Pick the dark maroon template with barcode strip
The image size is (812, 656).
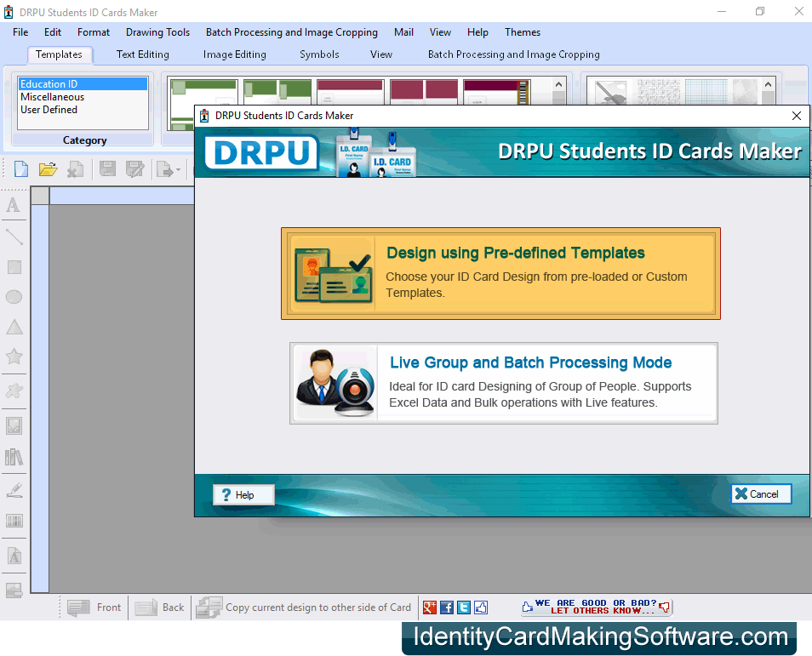(497, 92)
